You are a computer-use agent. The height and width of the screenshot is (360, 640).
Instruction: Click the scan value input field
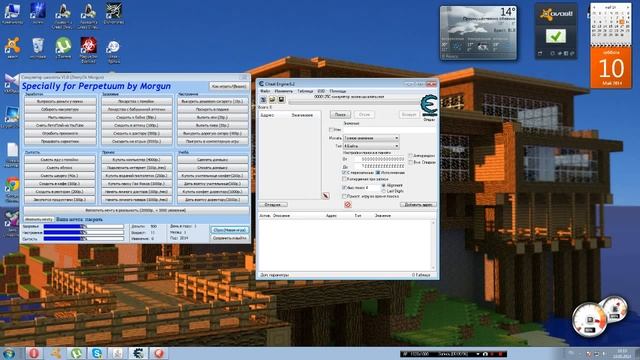point(390,130)
